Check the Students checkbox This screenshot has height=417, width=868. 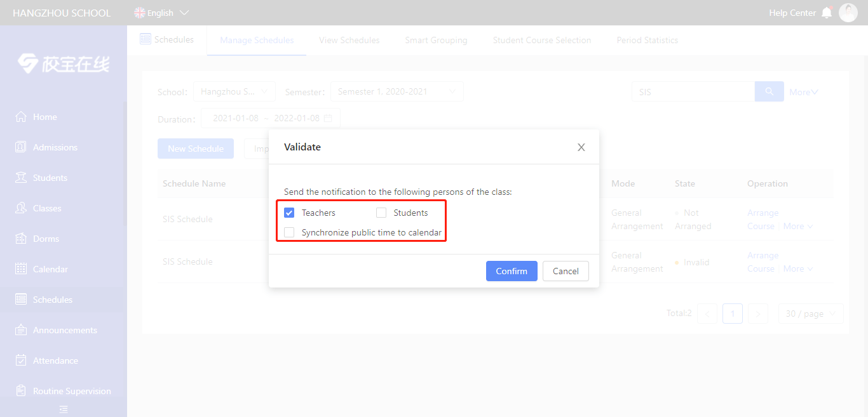[x=381, y=213]
